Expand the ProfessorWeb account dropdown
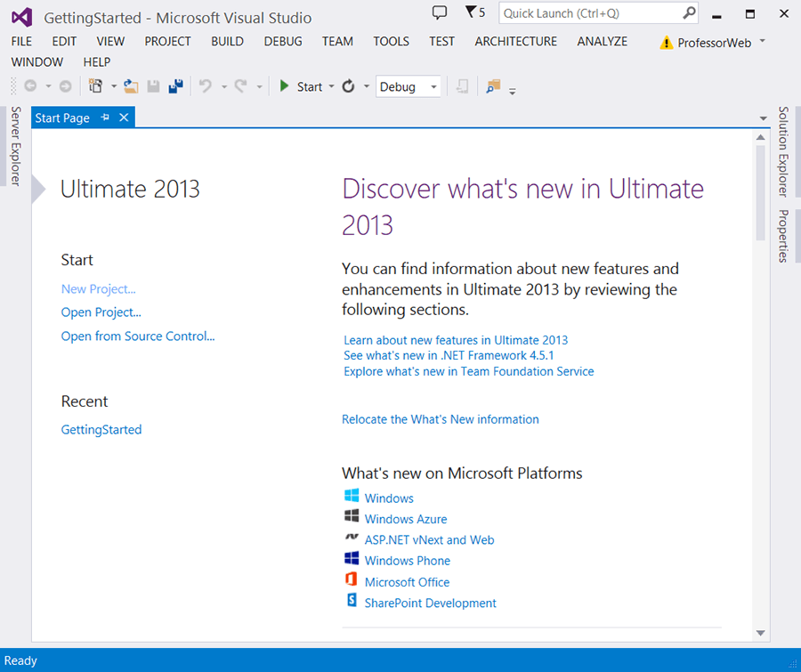This screenshot has width=801, height=672. (762, 40)
